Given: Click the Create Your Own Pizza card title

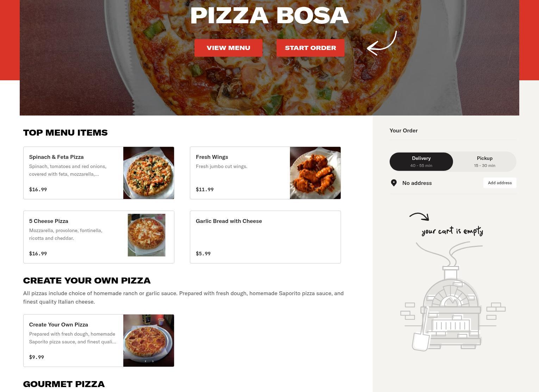Looking at the screenshot, I should coord(58,325).
